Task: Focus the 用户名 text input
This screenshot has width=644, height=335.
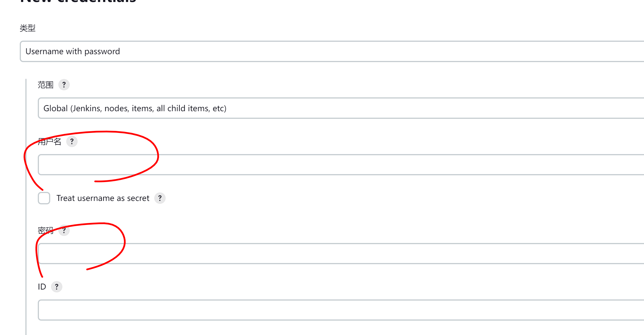Action: 341,165
